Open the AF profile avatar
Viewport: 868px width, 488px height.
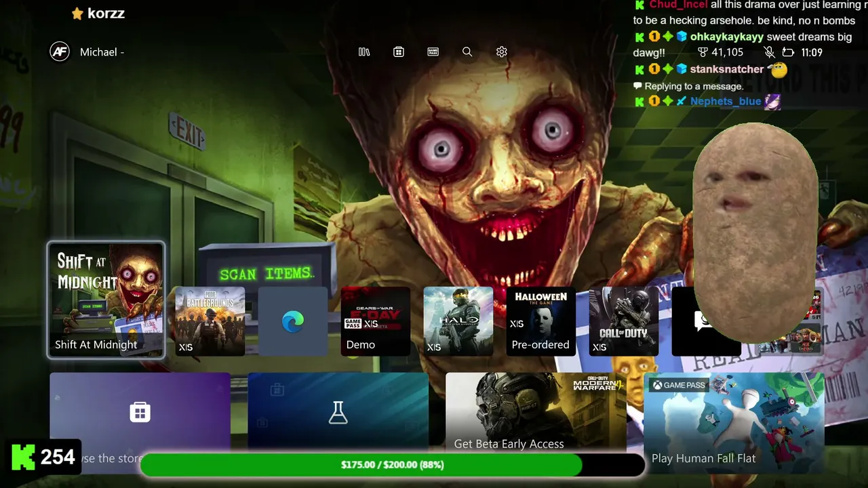(x=60, y=52)
